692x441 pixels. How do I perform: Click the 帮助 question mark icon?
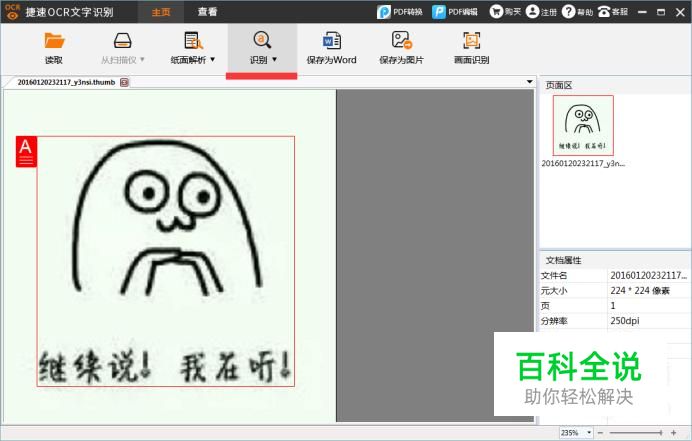(568, 12)
